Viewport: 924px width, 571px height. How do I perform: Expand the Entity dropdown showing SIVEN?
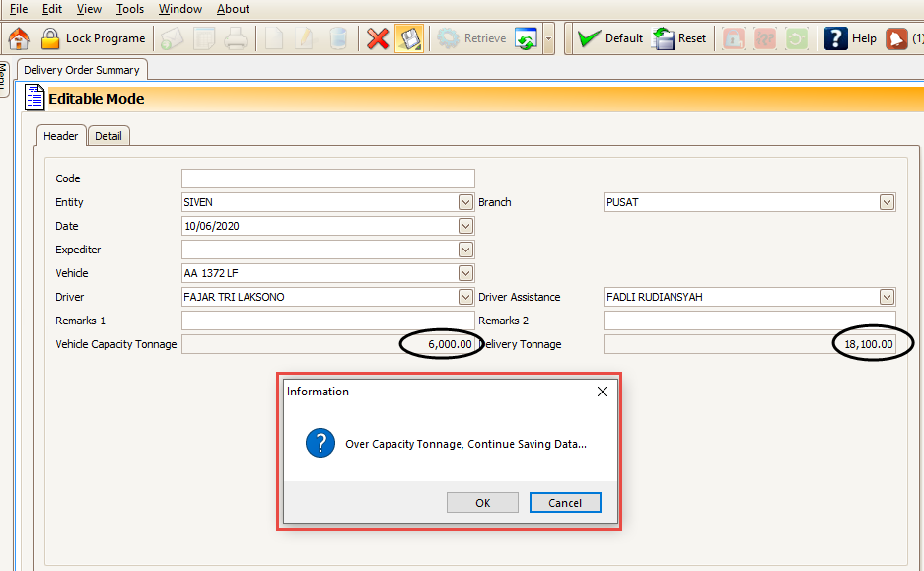pyautogui.click(x=465, y=202)
